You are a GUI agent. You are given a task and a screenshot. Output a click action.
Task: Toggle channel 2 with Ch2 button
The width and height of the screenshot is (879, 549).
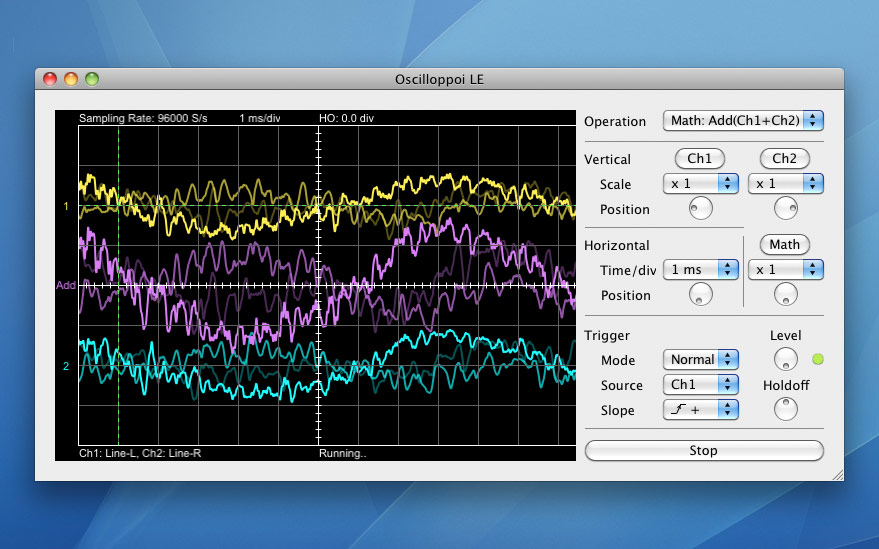[785, 158]
